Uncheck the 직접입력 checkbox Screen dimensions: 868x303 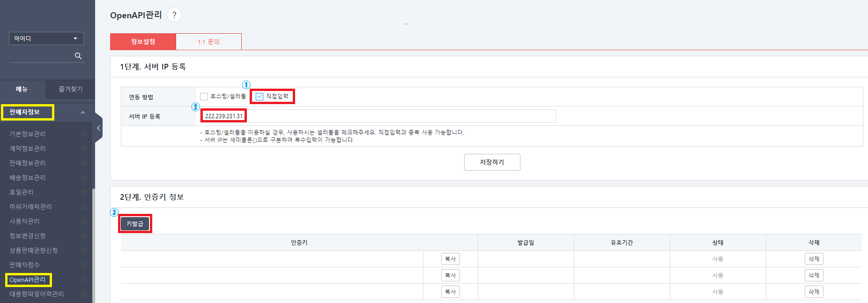pyautogui.click(x=260, y=97)
